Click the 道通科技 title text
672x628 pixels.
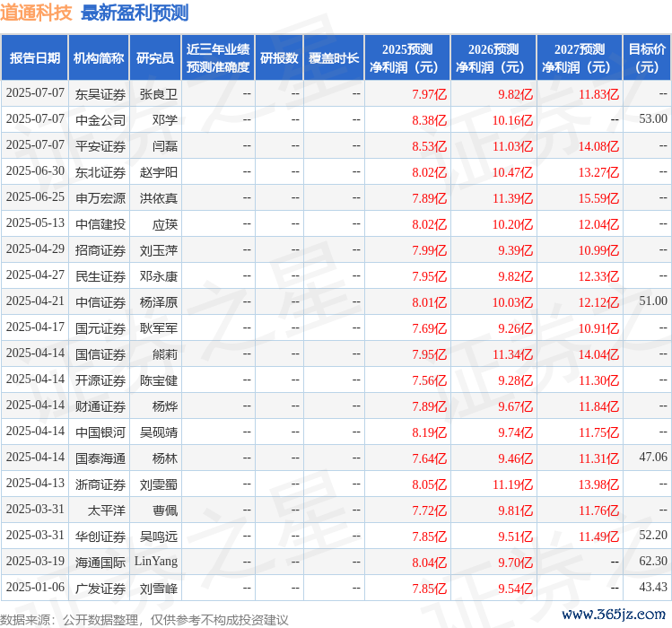[x=36, y=13]
